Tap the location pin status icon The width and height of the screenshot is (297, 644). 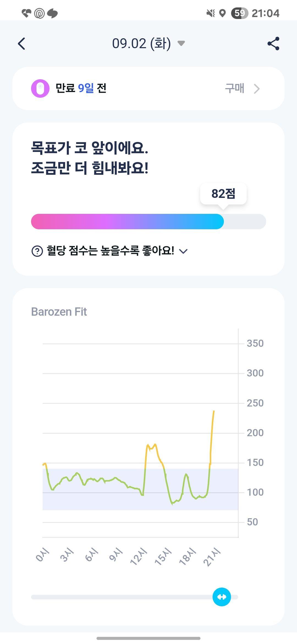click(222, 13)
